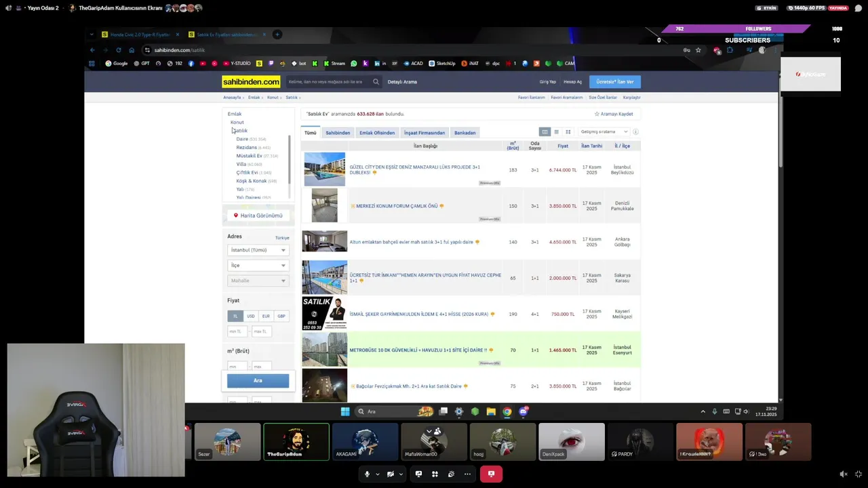The height and width of the screenshot is (488, 868).
Task: Open File Explorer from the Windows taskbar
Action: click(490, 411)
